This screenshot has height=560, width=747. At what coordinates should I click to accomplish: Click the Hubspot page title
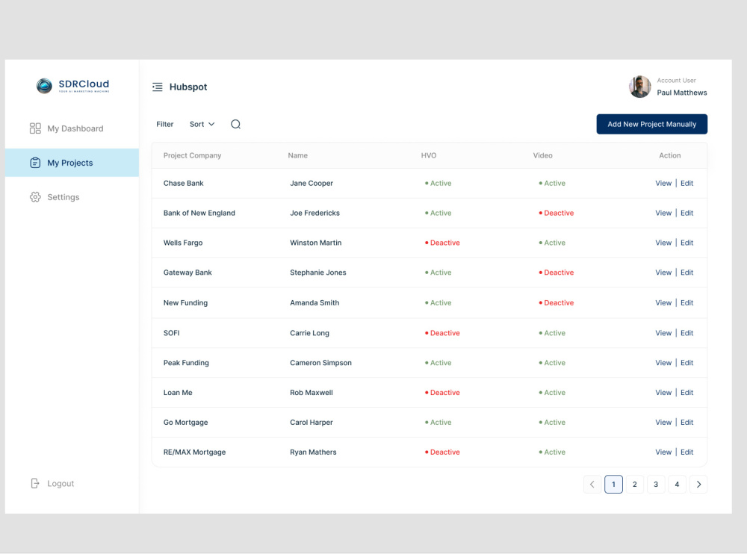point(188,87)
